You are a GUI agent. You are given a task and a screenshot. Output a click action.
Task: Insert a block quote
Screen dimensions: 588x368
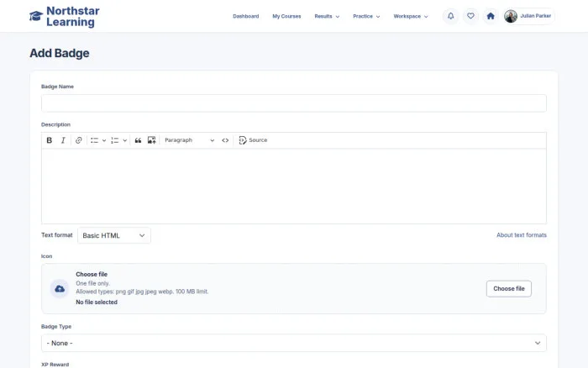coord(138,140)
